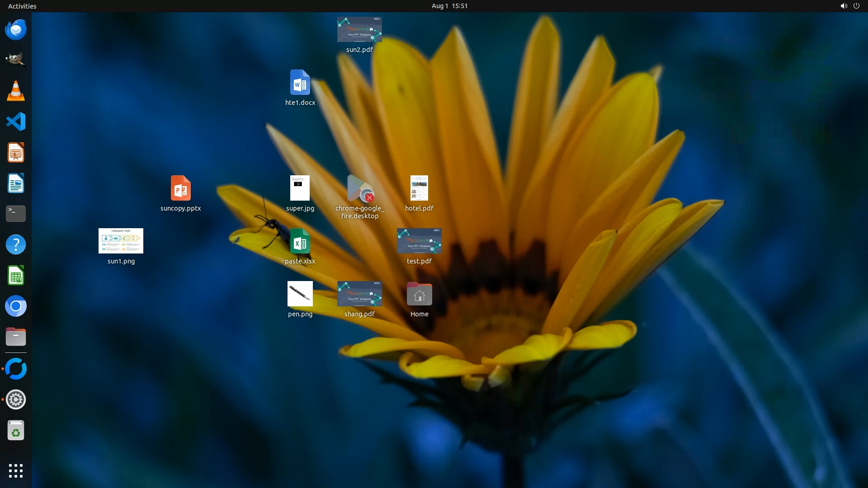The image size is (868, 488).
Task: Launch GIMP from the dock
Action: (x=16, y=60)
